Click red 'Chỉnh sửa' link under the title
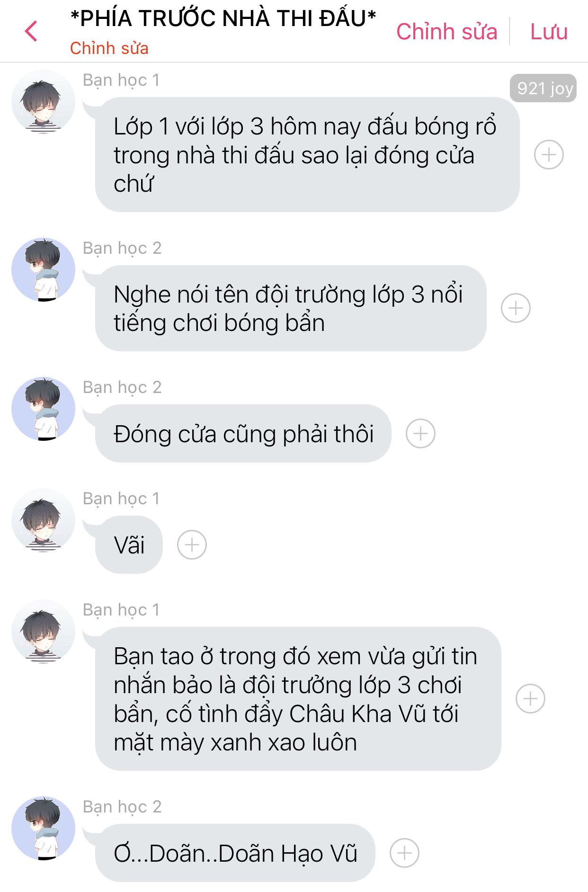The image size is (588, 892). (x=109, y=48)
